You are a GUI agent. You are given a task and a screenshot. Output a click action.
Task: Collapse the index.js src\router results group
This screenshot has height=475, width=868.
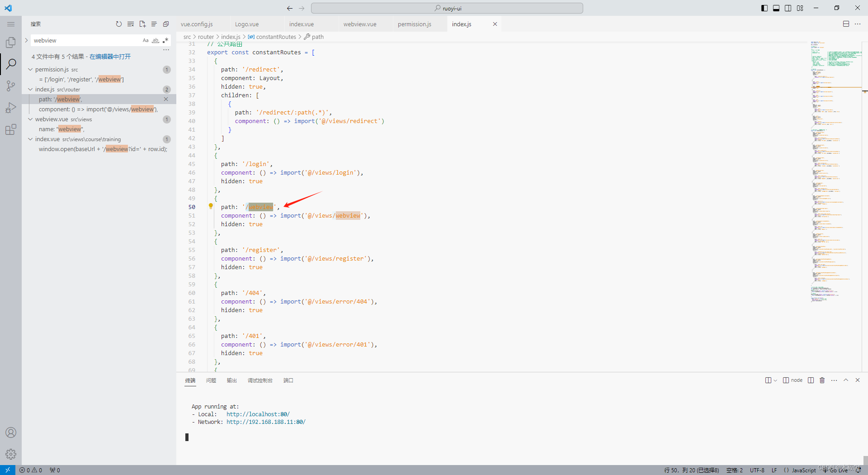point(30,90)
